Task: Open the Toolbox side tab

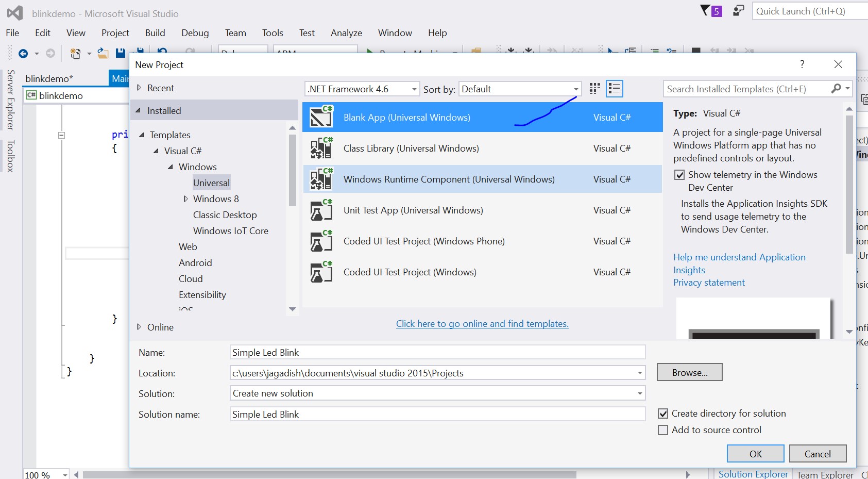Action: click(10, 156)
